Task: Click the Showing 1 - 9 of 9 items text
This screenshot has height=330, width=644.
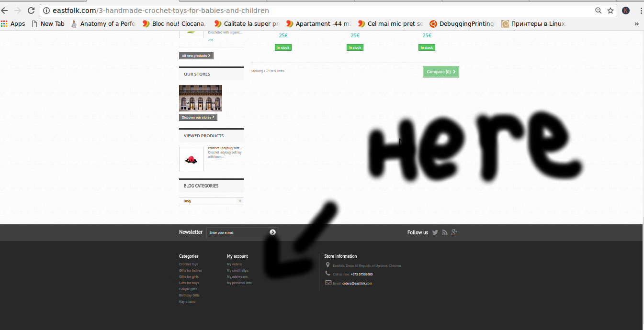Action: [268, 71]
